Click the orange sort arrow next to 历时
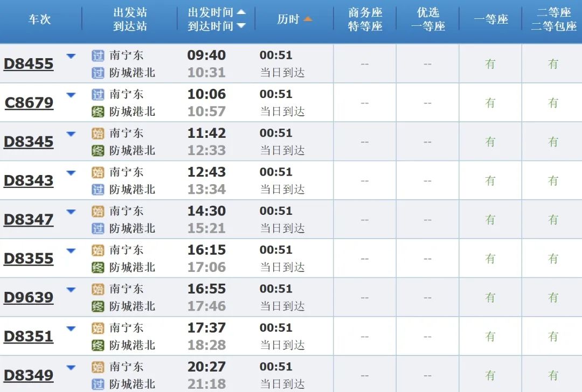The height and width of the screenshot is (392, 582). point(307,19)
